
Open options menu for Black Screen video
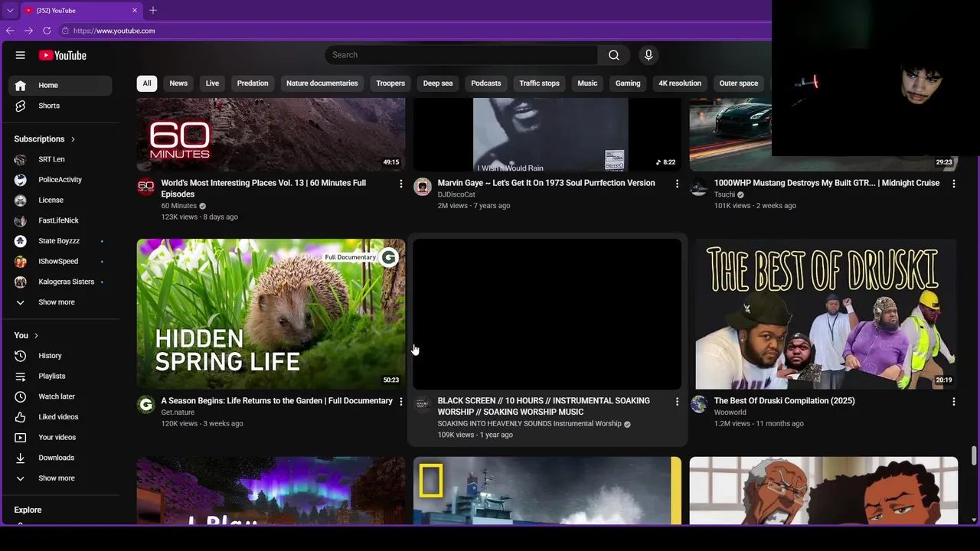pos(677,402)
